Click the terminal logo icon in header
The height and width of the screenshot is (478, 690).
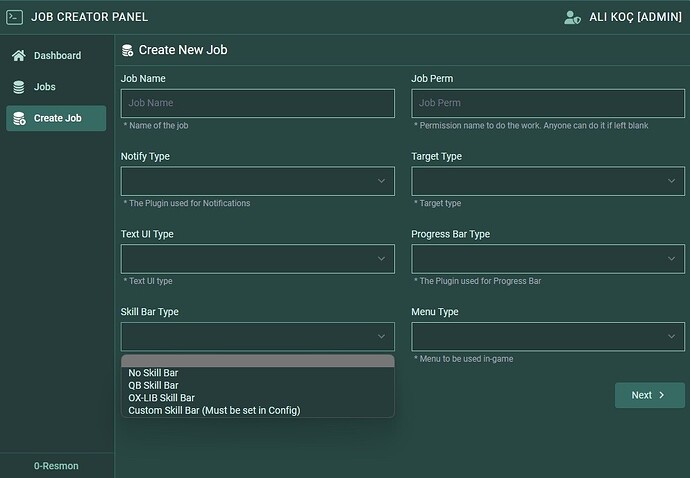[15, 17]
